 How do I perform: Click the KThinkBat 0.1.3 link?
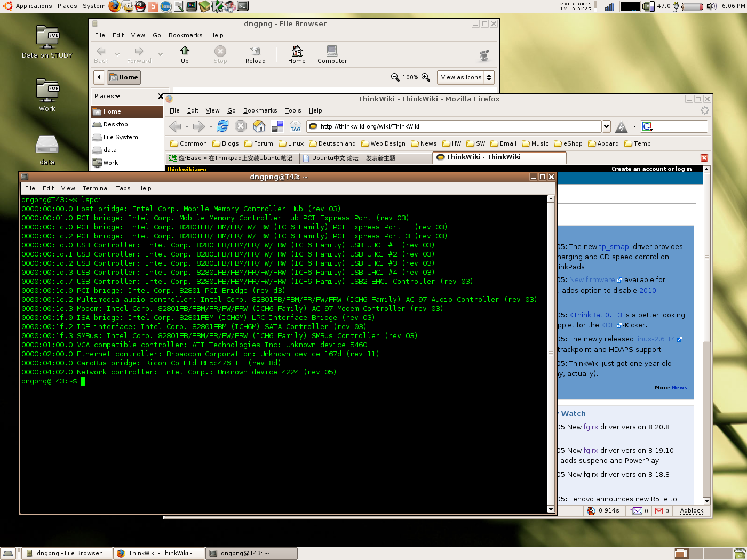(595, 315)
